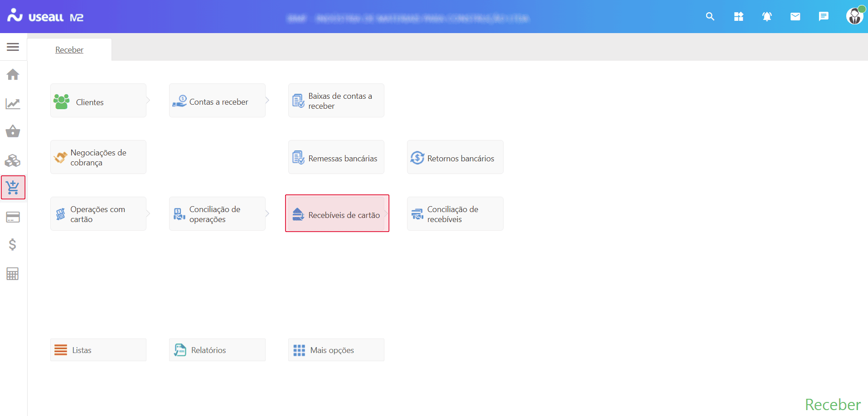Image resolution: width=868 pixels, height=416 pixels.
Task: Select the shopping basket sidebar icon
Action: click(x=13, y=131)
